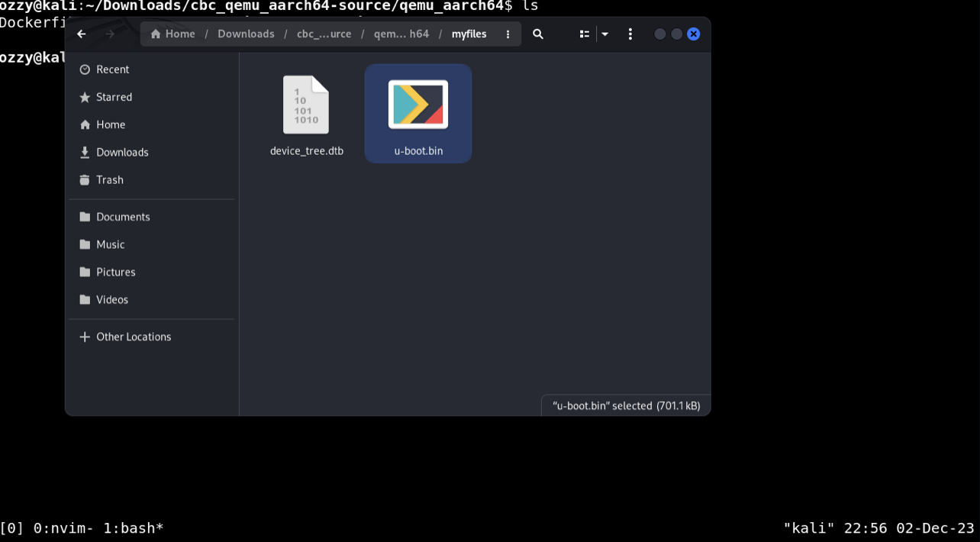Click the cbc_...urce breadcrumb
Image resolution: width=980 pixels, height=542 pixels.
click(x=324, y=34)
